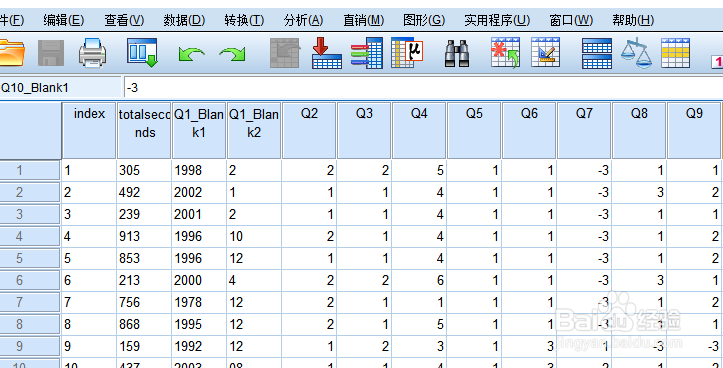Click the Insert variable icon
Image resolution: width=723 pixels, height=368 pixels.
(x=545, y=52)
